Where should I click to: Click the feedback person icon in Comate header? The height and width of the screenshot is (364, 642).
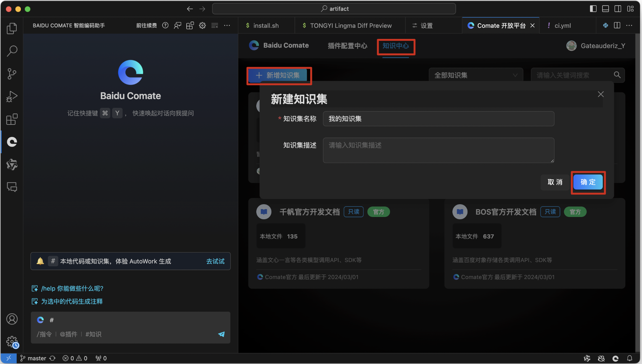point(177,25)
